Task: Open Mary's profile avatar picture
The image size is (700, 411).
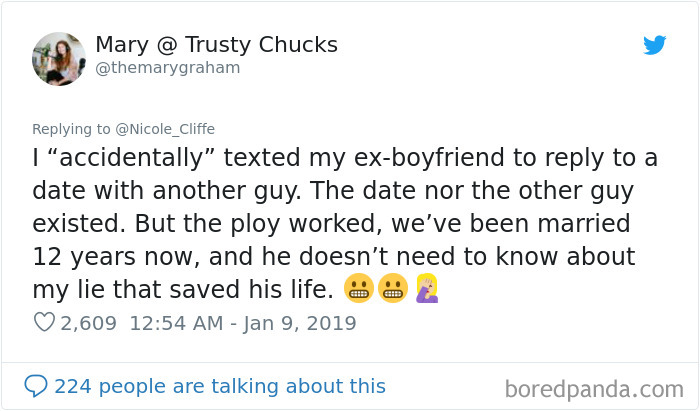Action: tap(59, 59)
